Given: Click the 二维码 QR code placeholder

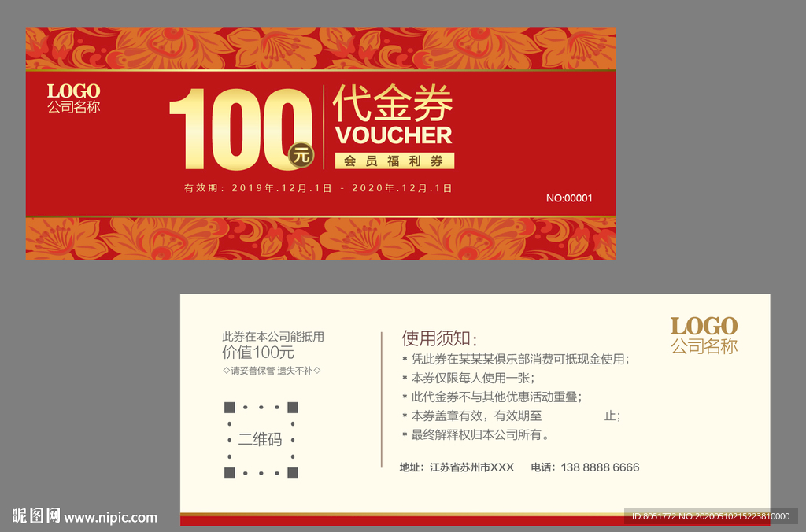Looking at the screenshot, I should click(261, 440).
